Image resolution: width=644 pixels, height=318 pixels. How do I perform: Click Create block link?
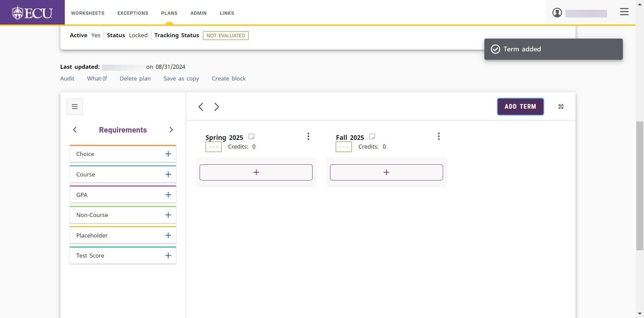229,78
